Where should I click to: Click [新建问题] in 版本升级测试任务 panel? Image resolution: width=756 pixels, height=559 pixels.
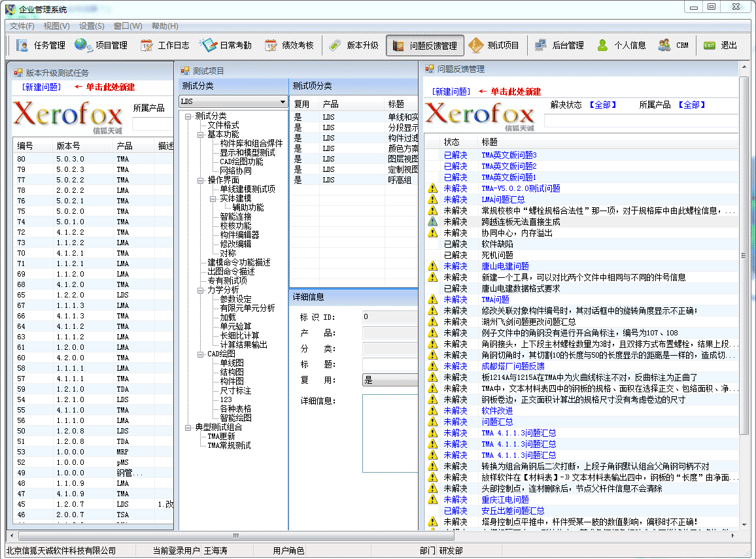(41, 87)
